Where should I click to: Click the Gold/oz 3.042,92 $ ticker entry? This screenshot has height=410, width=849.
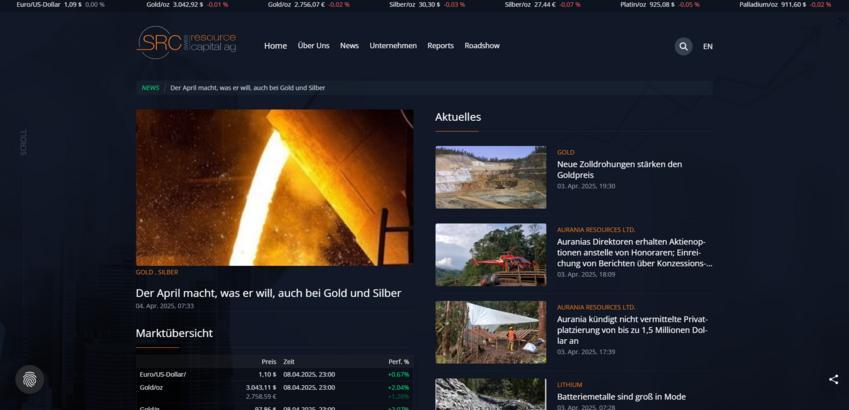coord(187,4)
